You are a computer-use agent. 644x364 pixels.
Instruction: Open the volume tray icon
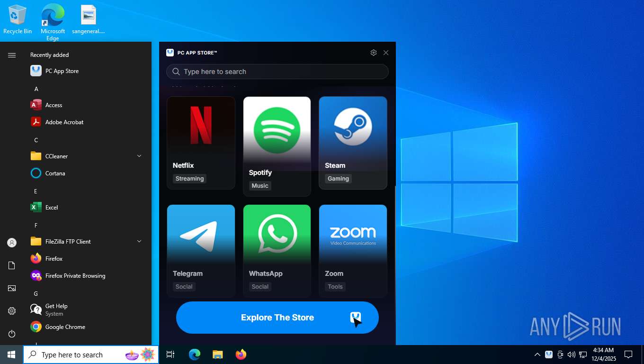click(x=572, y=355)
